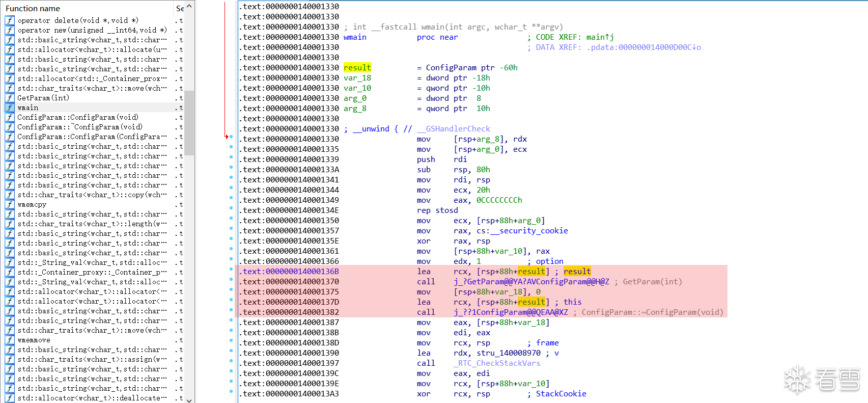Select 'std::allocator<wchar_t>::deallocate' function name
The image size is (868, 403).
point(92,398)
